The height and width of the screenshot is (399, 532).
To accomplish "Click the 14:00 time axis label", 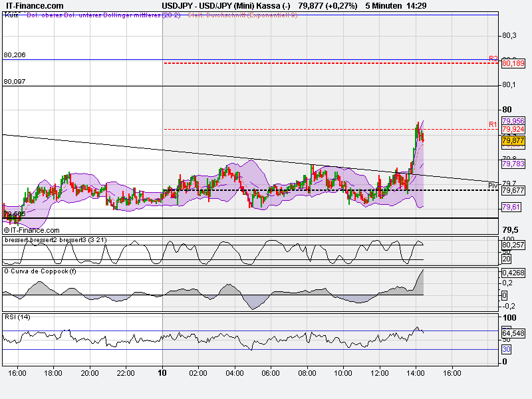I will tap(415, 373).
